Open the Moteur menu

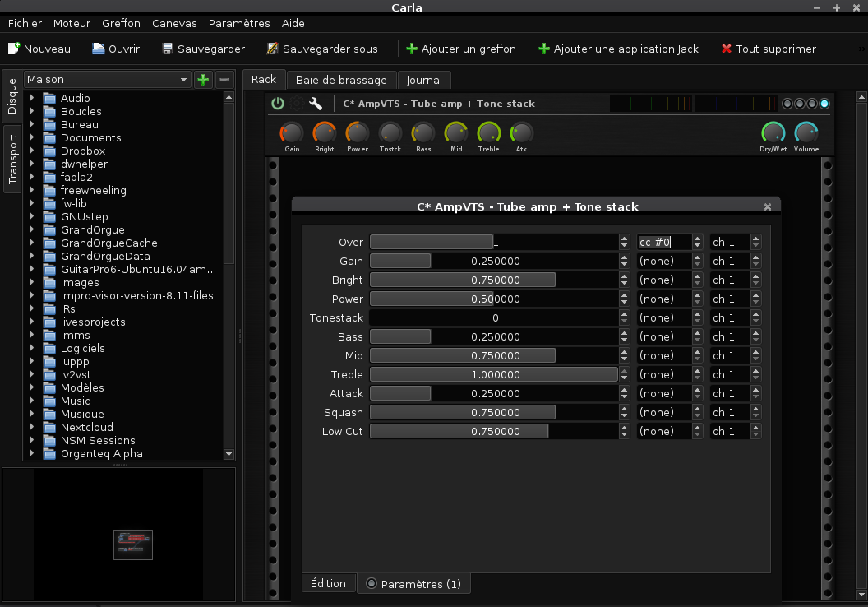click(72, 23)
